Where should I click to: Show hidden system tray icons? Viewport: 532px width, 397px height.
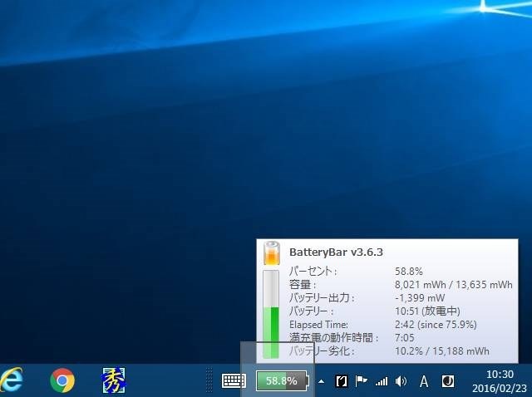(x=321, y=381)
